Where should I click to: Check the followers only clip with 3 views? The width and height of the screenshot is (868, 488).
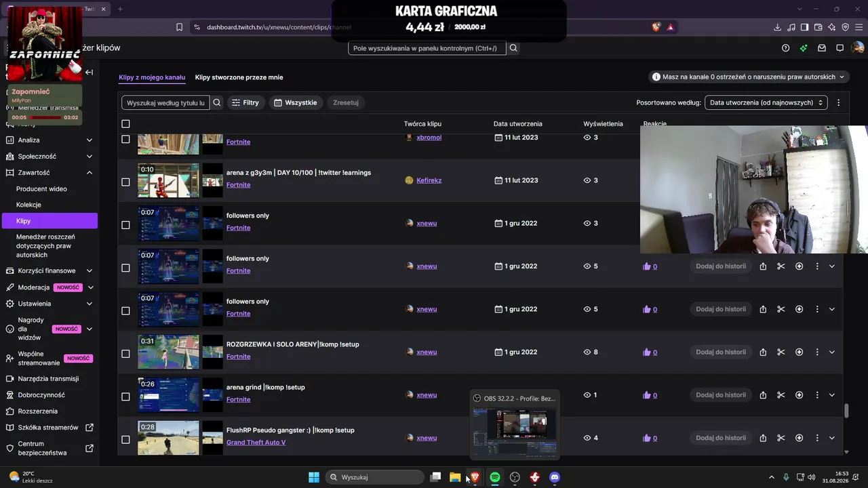125,224
